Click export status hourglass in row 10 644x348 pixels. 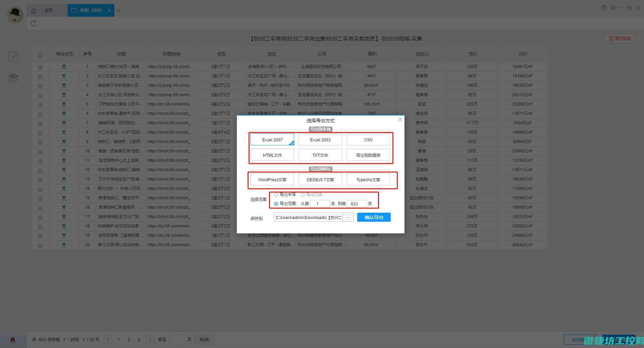pyautogui.click(x=64, y=151)
